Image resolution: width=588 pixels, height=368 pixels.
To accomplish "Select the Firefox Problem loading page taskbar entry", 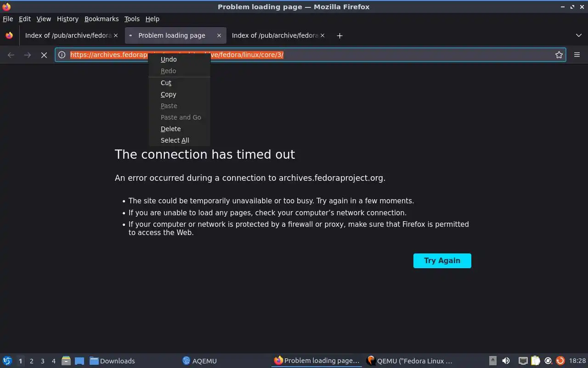I will tap(317, 361).
